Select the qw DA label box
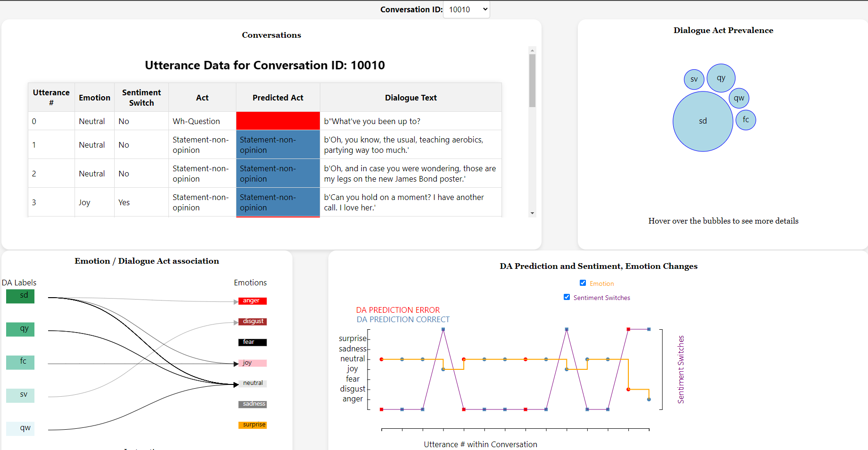Viewport: 868px width, 450px height. pyautogui.click(x=20, y=428)
